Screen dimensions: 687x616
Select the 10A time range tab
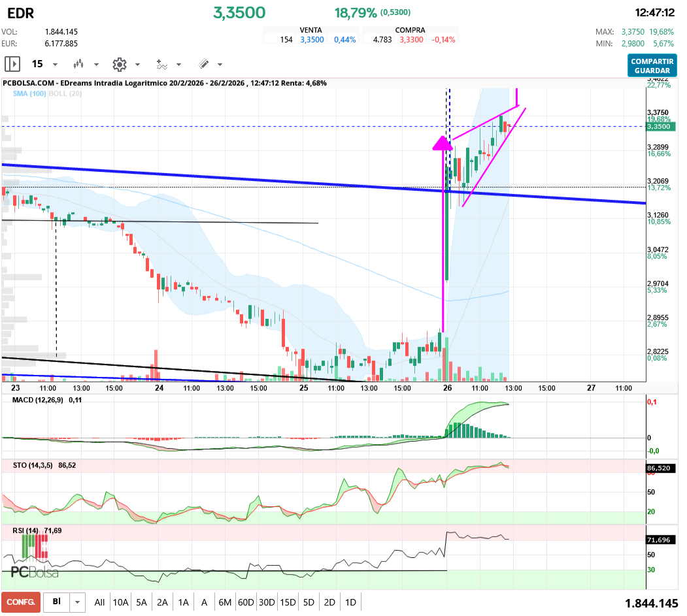point(120,602)
